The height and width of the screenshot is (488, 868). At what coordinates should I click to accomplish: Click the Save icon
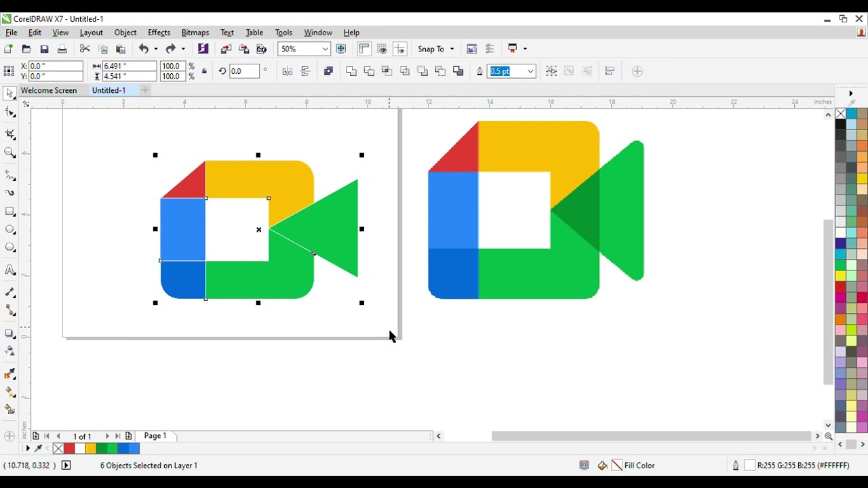pyautogui.click(x=44, y=49)
